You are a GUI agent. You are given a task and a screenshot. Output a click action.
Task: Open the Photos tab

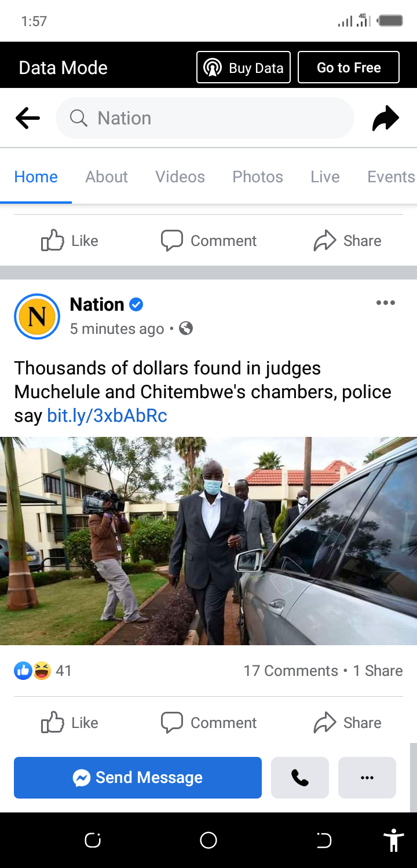click(x=258, y=176)
